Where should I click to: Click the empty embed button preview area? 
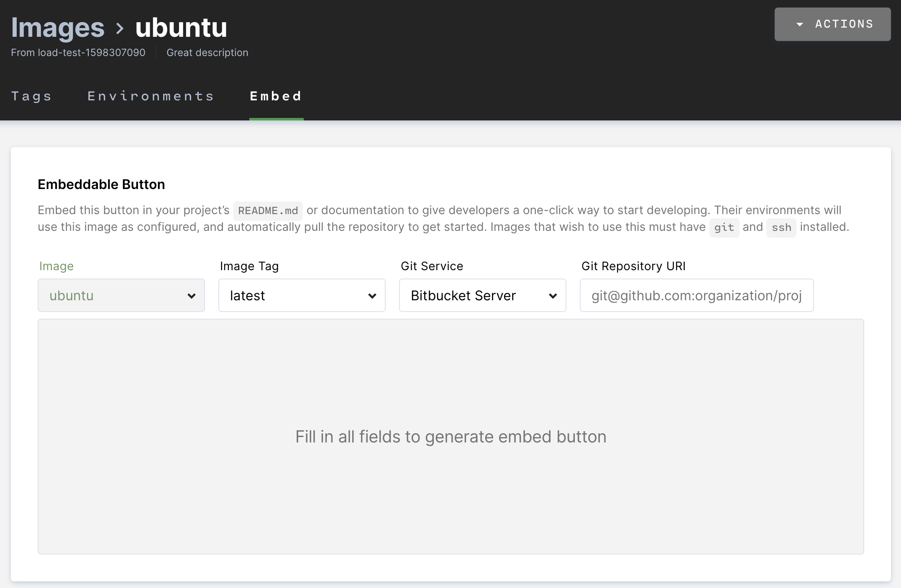tap(450, 436)
